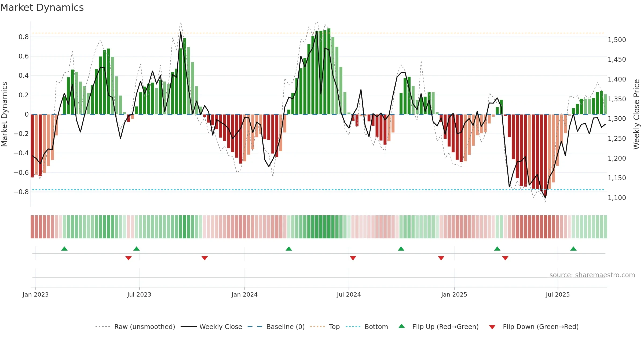The width and height of the screenshot is (644, 362).
Task: Select the flip-up marker near February 2023
Action: point(64,249)
